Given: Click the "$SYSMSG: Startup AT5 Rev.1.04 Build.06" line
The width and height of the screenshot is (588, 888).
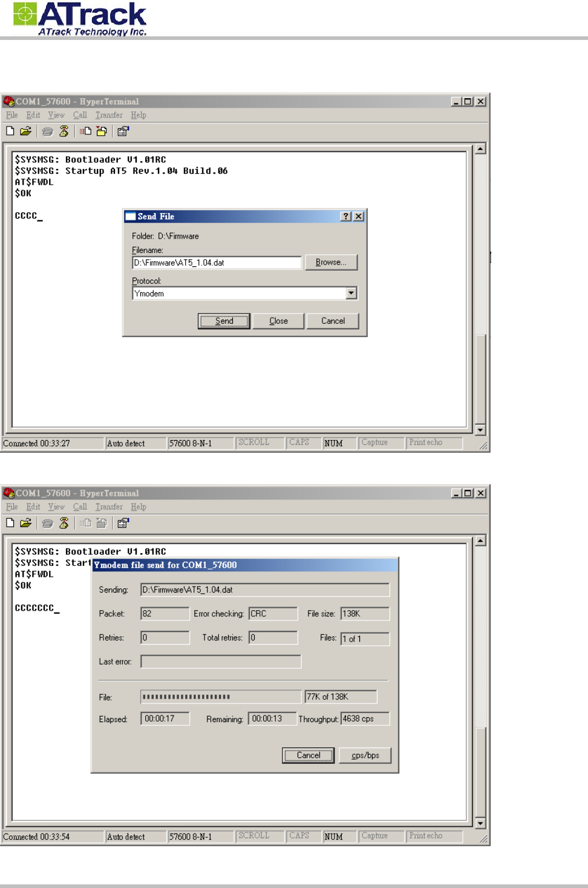Looking at the screenshot, I should coord(121,171).
